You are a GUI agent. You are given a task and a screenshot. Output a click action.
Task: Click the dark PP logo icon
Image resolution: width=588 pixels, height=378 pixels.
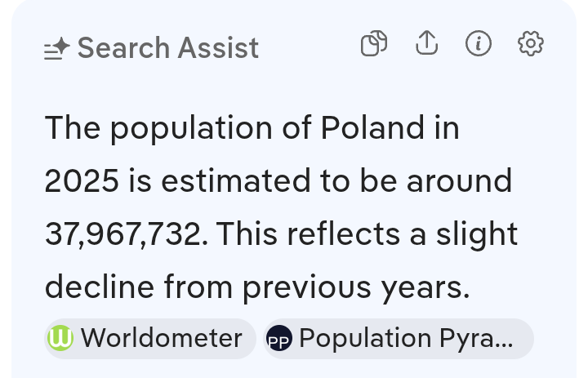click(280, 338)
